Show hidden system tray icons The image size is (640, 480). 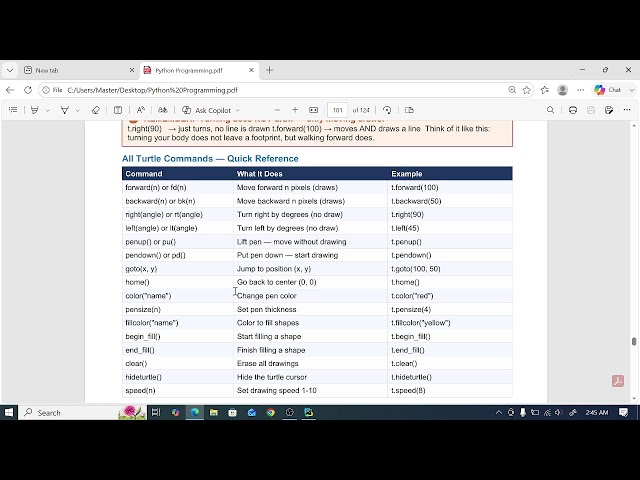click(498, 413)
